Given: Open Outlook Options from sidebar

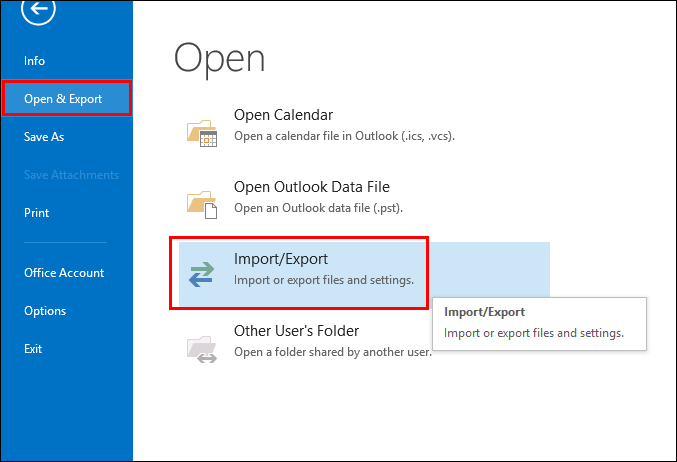Looking at the screenshot, I should click(45, 311).
